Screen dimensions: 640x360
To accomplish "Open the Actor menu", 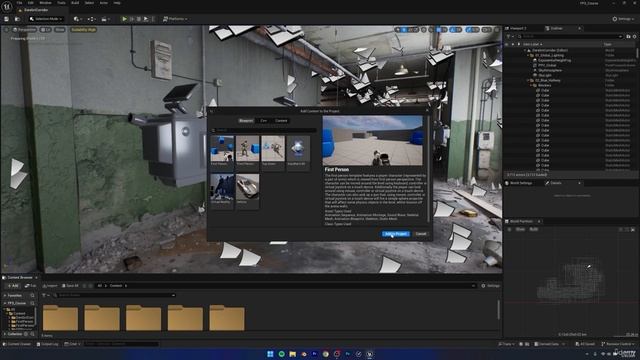I will click(x=104, y=3).
